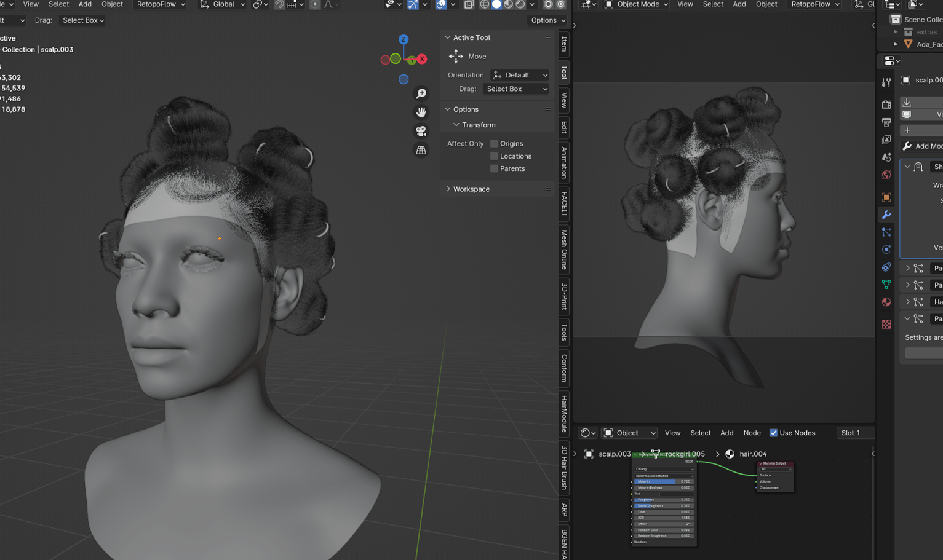Toggle show gizmos button in left viewport

[413, 4]
